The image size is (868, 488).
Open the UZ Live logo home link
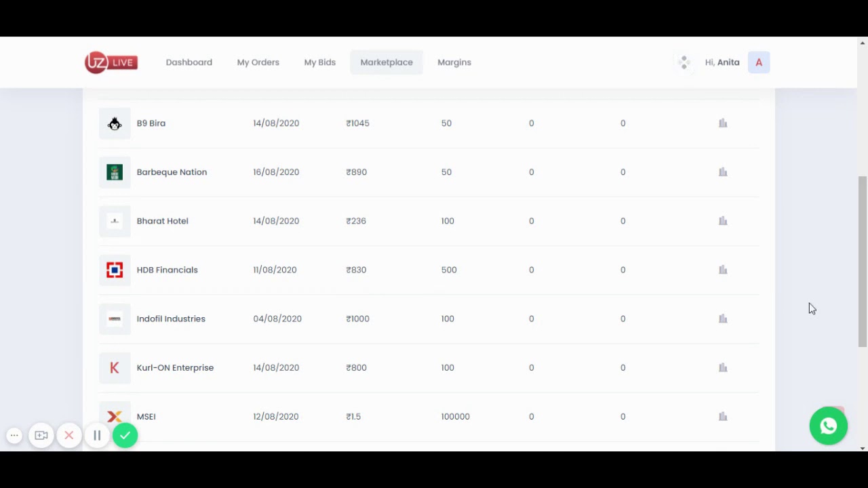[x=111, y=62]
